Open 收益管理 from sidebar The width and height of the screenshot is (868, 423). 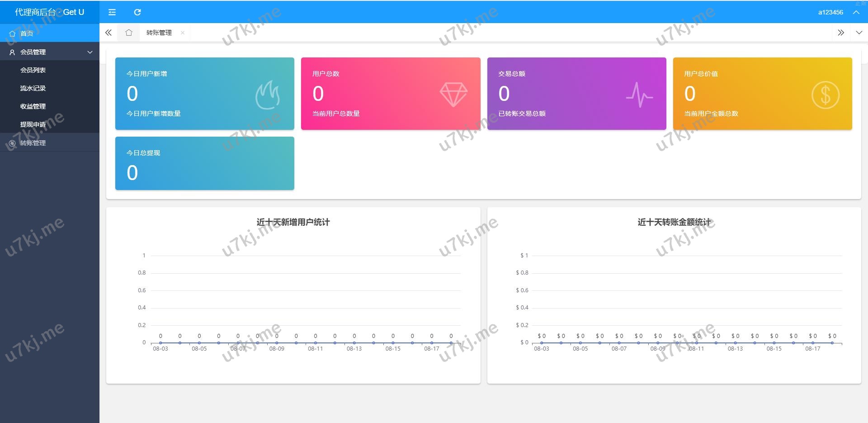tap(33, 106)
